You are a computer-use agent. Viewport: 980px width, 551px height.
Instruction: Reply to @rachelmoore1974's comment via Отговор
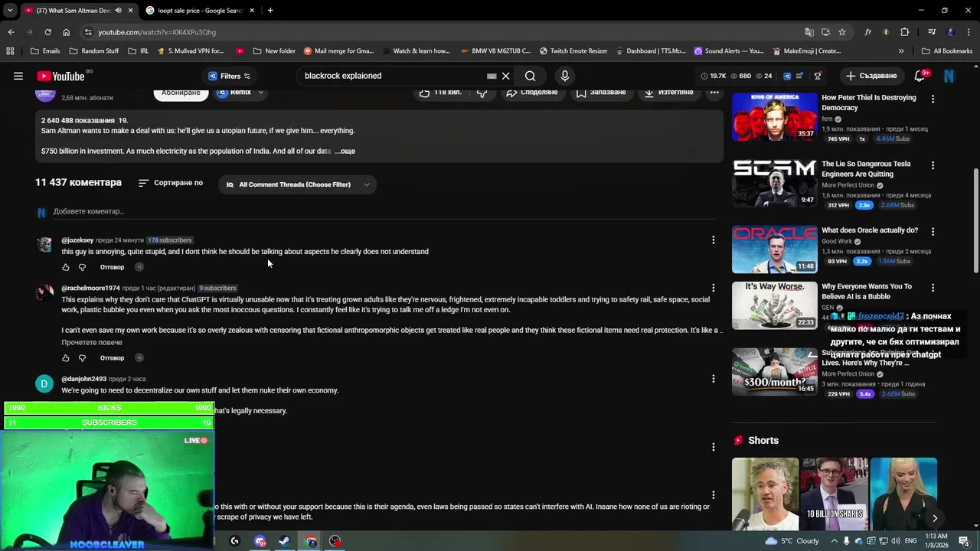pyautogui.click(x=112, y=357)
